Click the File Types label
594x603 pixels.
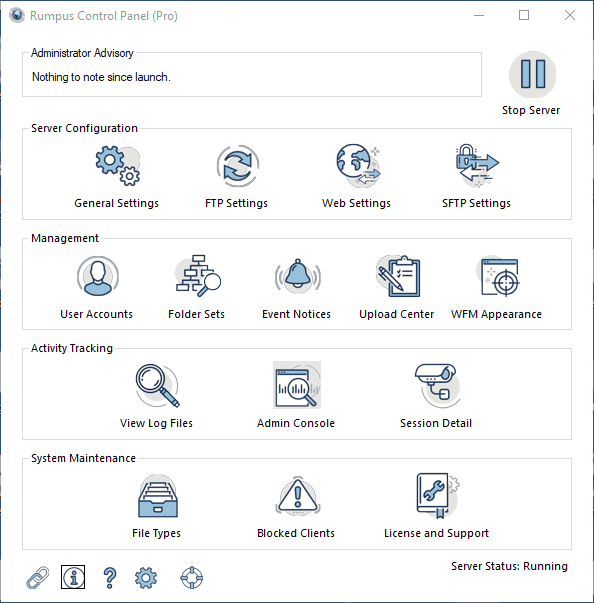click(156, 533)
